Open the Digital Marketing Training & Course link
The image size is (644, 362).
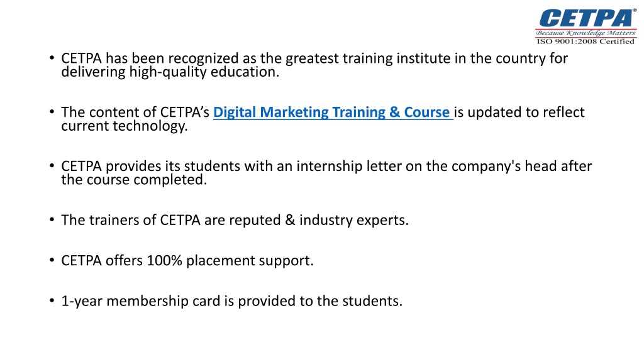click(x=333, y=112)
